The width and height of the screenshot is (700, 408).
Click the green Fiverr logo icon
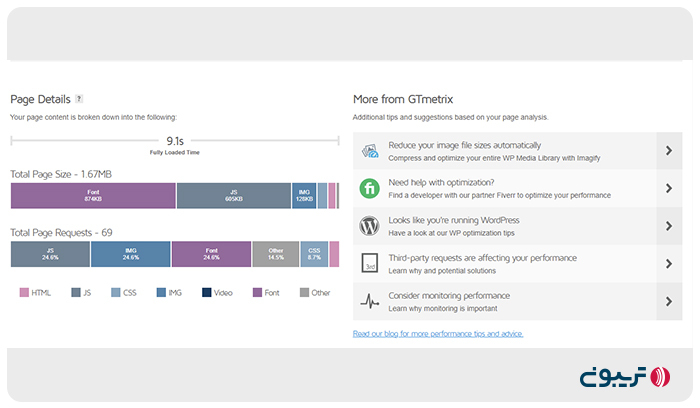coord(369,188)
